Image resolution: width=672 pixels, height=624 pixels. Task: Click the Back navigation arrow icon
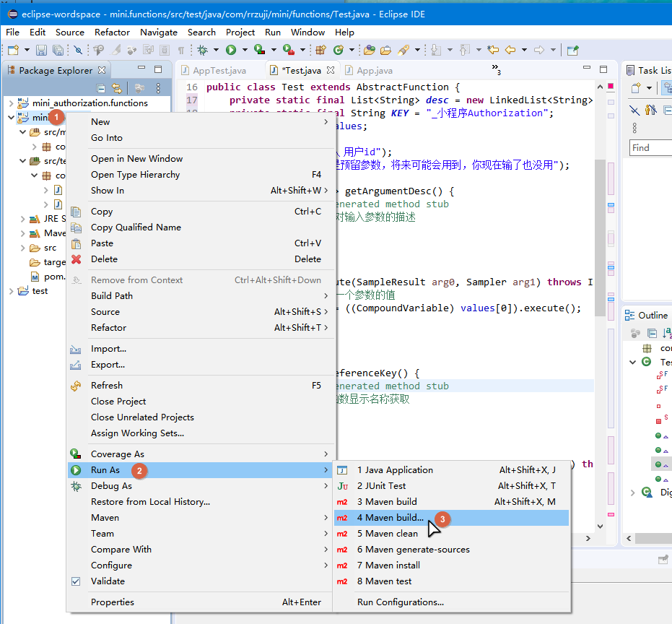(x=510, y=50)
